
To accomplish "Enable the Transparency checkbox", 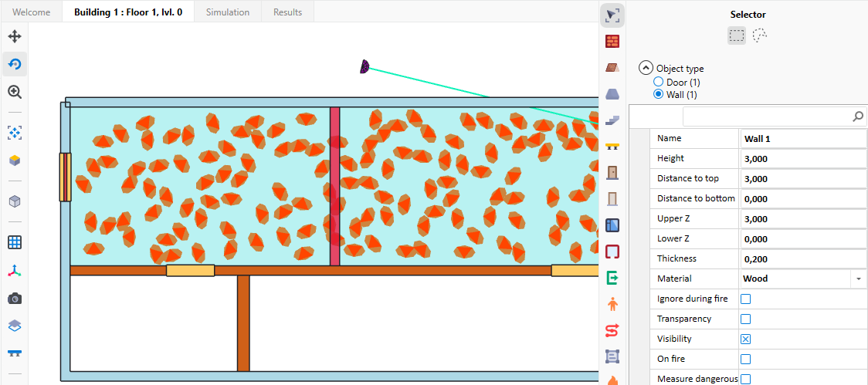I will (746, 319).
